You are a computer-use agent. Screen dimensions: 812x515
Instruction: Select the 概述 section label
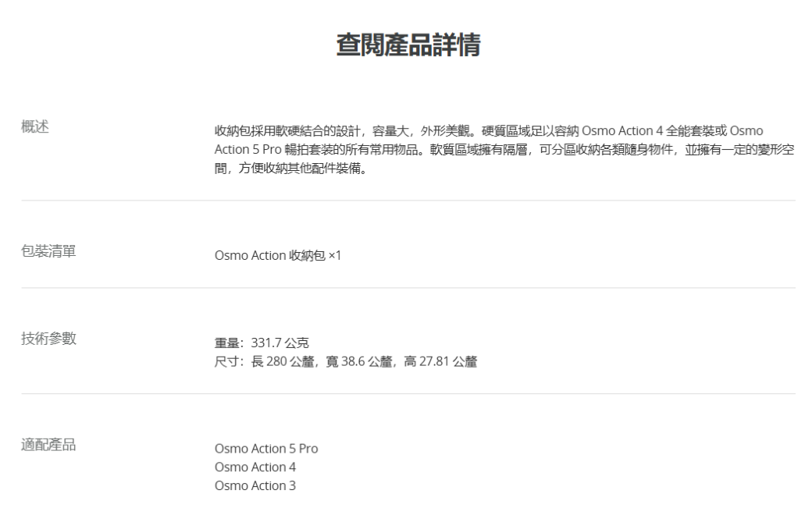click(x=34, y=126)
